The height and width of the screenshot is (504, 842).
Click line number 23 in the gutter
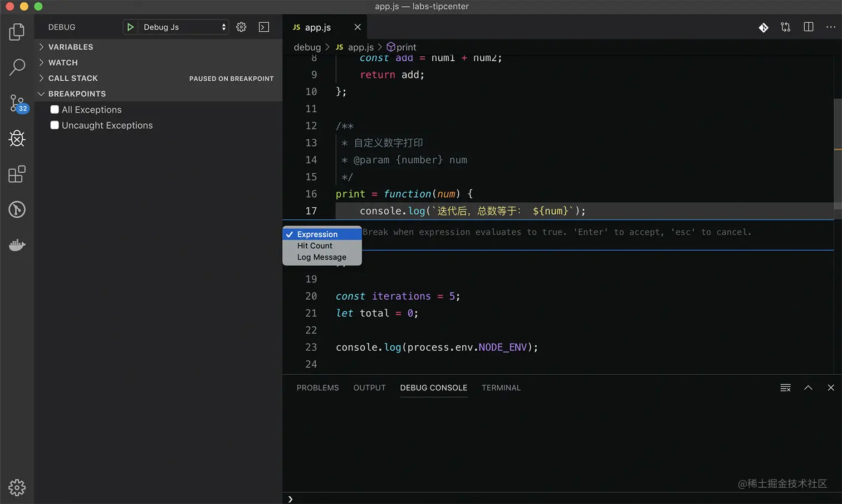point(311,348)
